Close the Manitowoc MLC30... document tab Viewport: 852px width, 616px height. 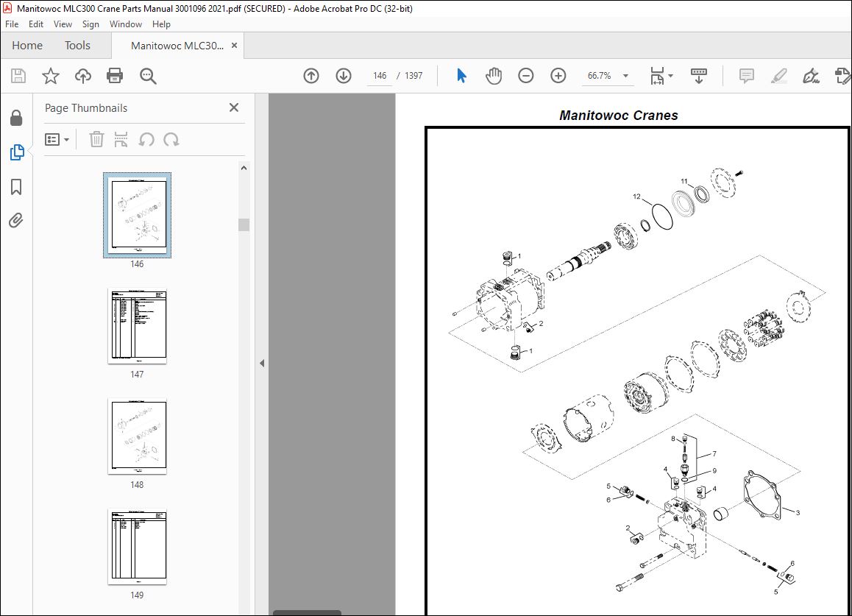pos(234,46)
